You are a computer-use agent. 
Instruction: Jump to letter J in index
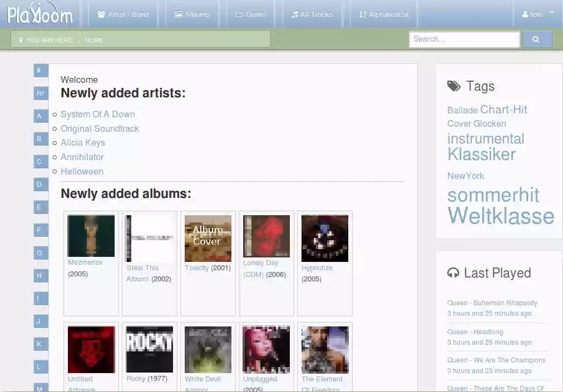pos(41,321)
